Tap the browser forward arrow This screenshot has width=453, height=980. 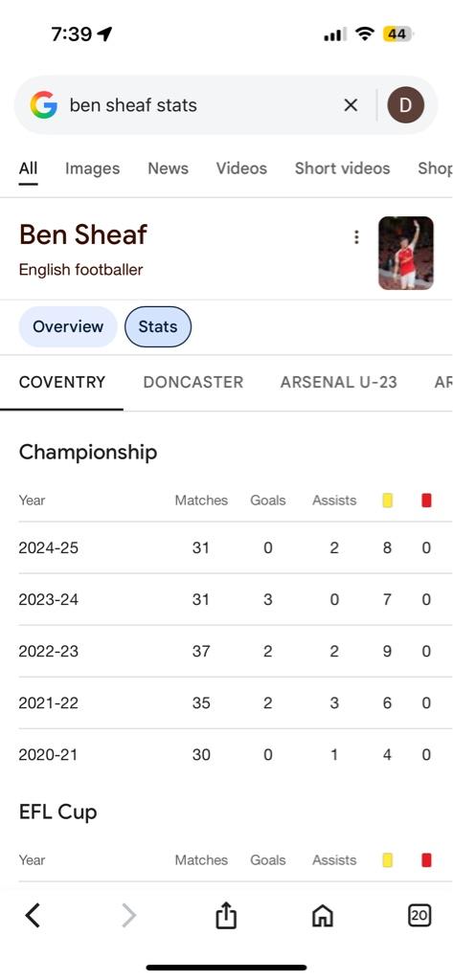pos(128,916)
